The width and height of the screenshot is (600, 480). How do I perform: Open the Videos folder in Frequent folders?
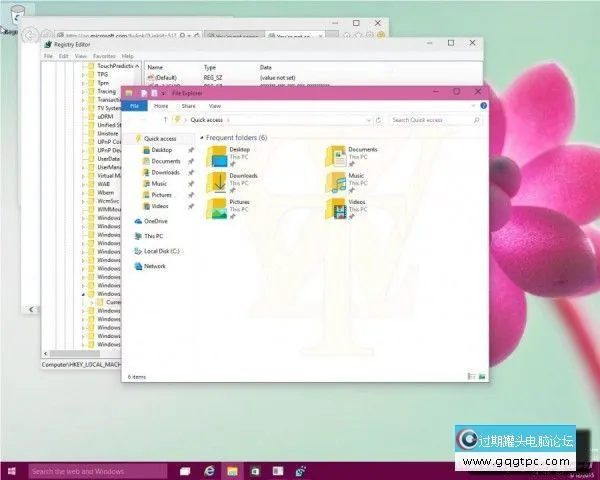pyautogui.click(x=337, y=207)
